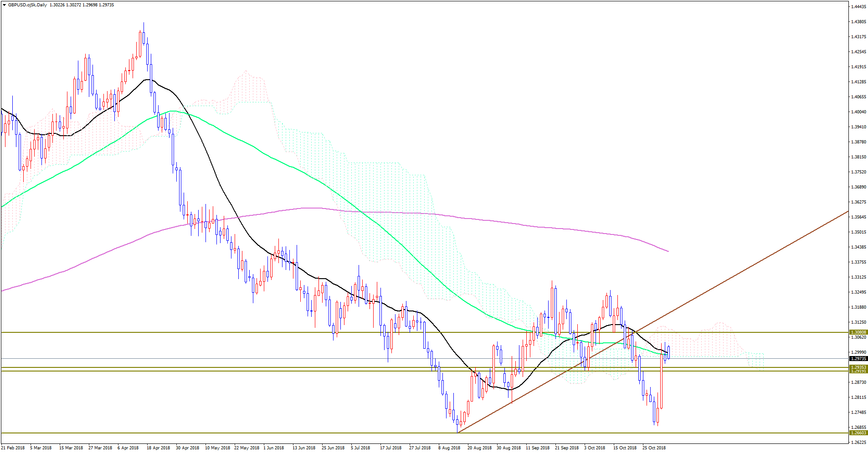Click the 30 Apr 2018 date label
Screen dimensions: 868x453
point(188,448)
